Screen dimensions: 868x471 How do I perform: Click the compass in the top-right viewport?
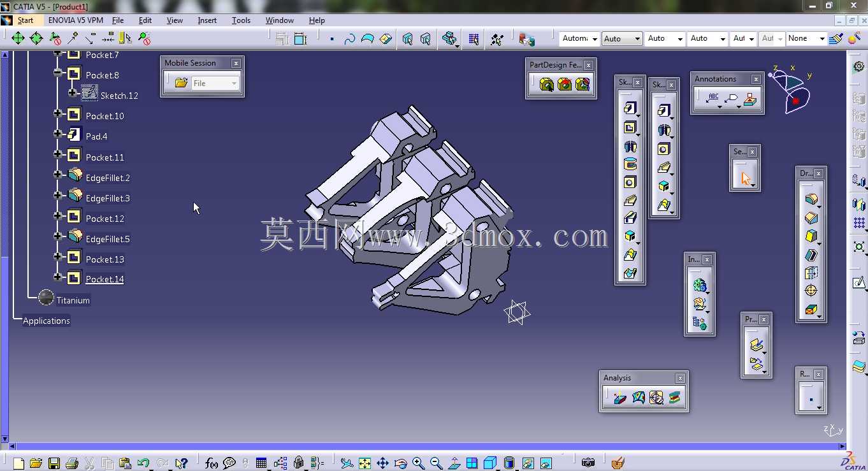[791, 90]
